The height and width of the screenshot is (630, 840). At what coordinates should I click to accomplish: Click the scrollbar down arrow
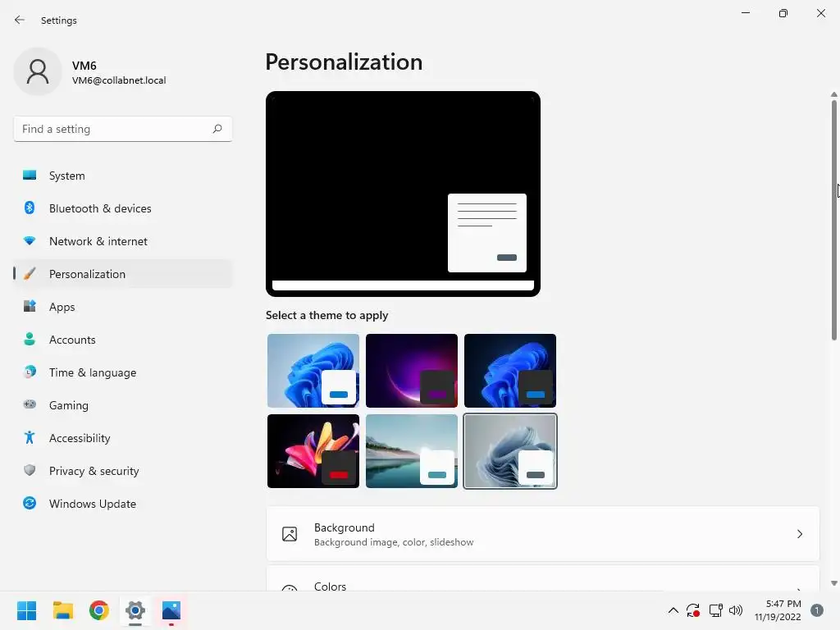(x=833, y=583)
